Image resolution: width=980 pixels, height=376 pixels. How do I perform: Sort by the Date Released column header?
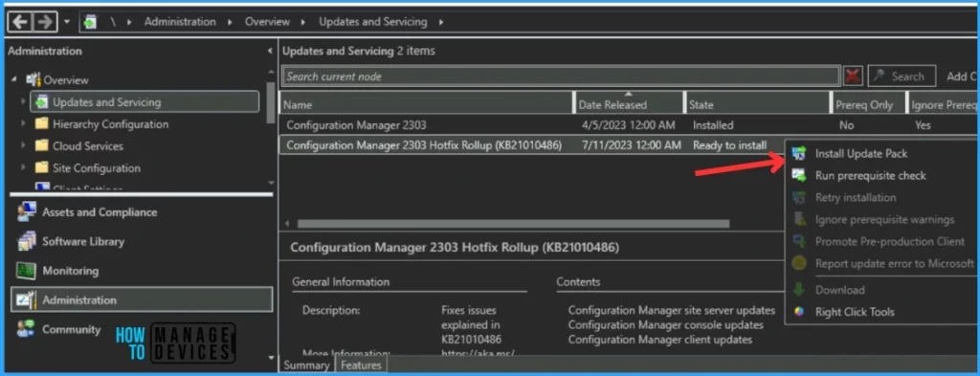630,104
